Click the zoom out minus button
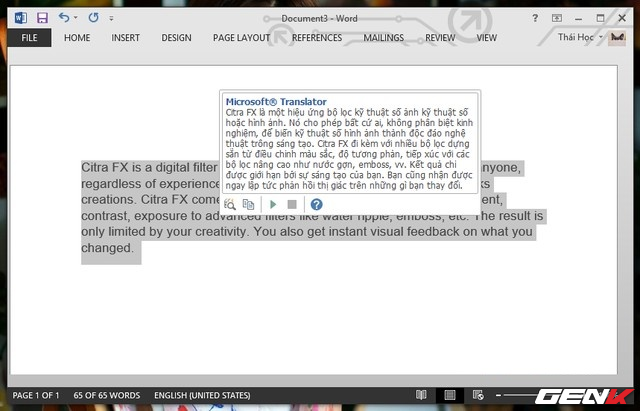This screenshot has height=411, width=640. [498, 395]
